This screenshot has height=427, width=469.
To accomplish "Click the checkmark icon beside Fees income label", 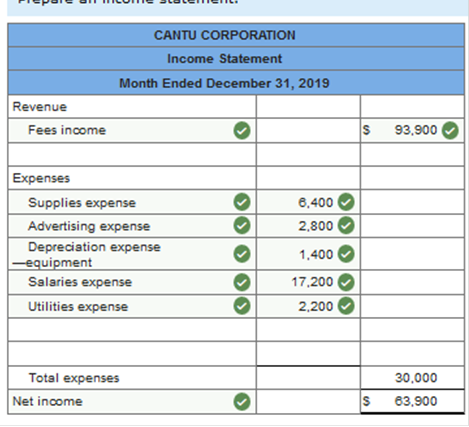I will (242, 130).
